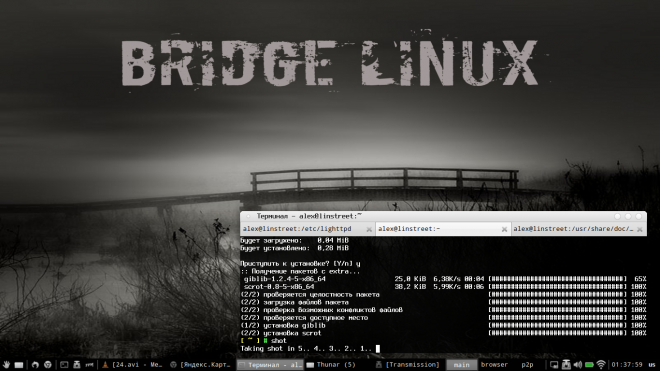Click the 'shot' command prompt line
This screenshot has height=371, width=660.
(263, 341)
